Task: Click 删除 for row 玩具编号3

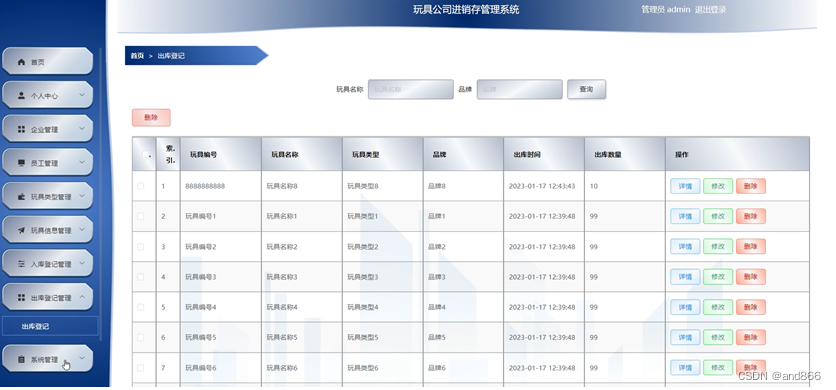Action: pyautogui.click(x=751, y=277)
